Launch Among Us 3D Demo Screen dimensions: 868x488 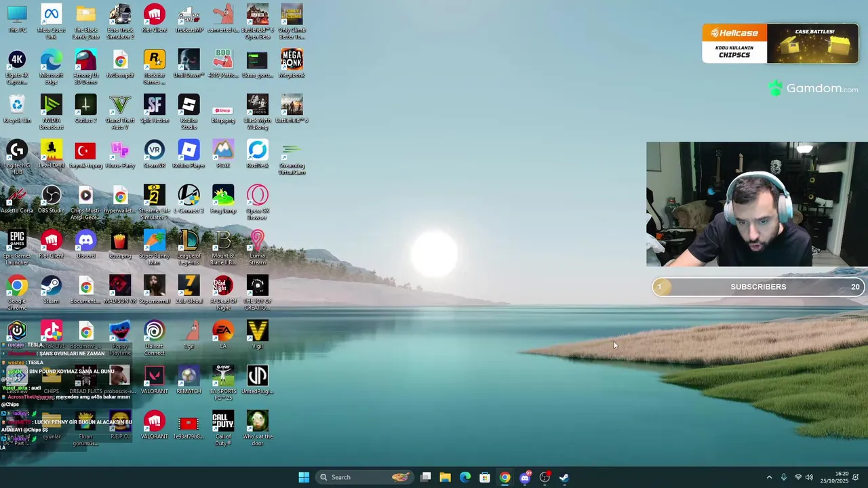pos(85,67)
